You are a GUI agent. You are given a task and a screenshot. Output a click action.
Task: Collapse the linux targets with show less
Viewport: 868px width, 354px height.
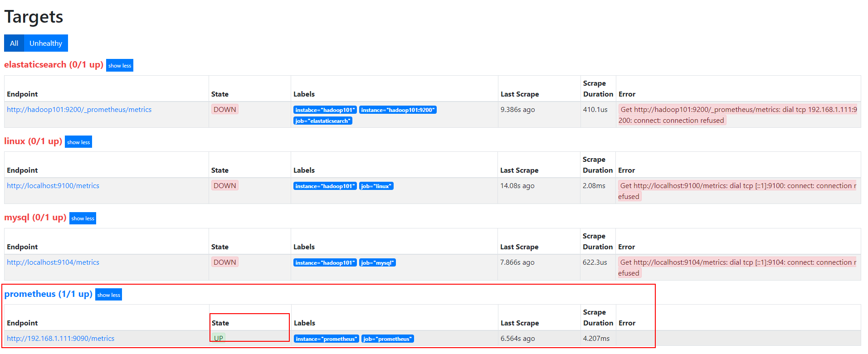[78, 142]
